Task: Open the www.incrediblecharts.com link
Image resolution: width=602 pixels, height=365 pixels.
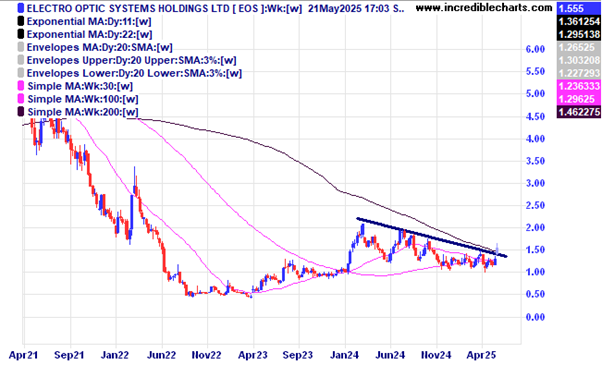Action: [484, 8]
